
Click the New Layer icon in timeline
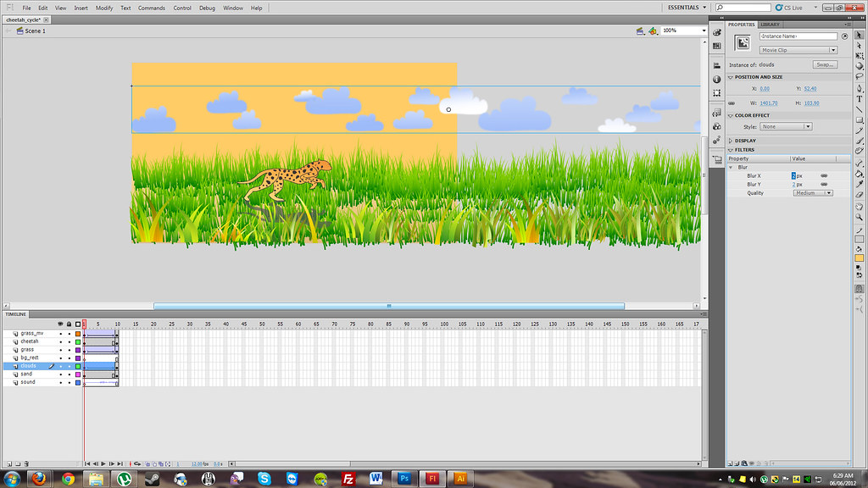(8, 463)
